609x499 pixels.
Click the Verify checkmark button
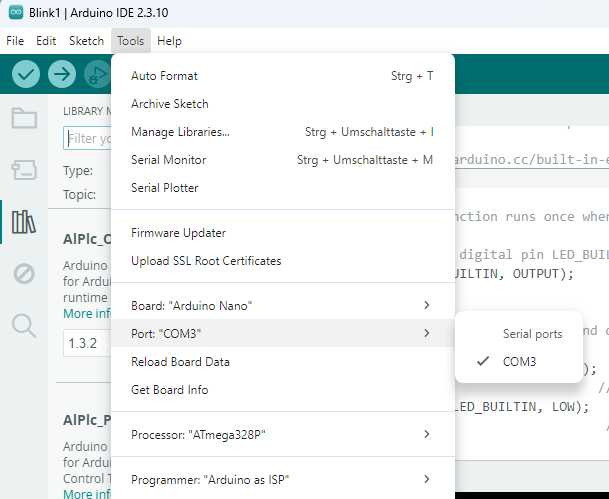(x=26, y=74)
